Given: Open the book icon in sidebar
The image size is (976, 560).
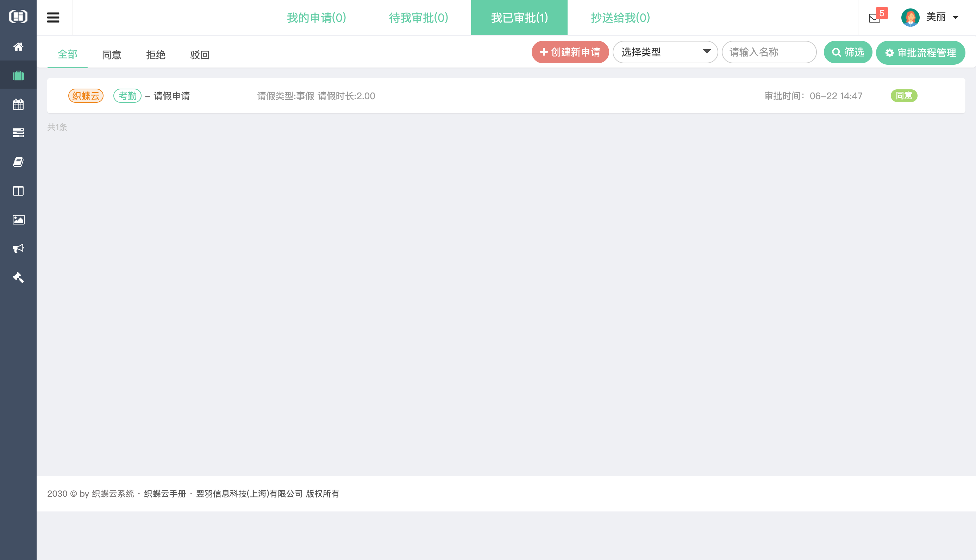Looking at the screenshot, I should tap(18, 162).
